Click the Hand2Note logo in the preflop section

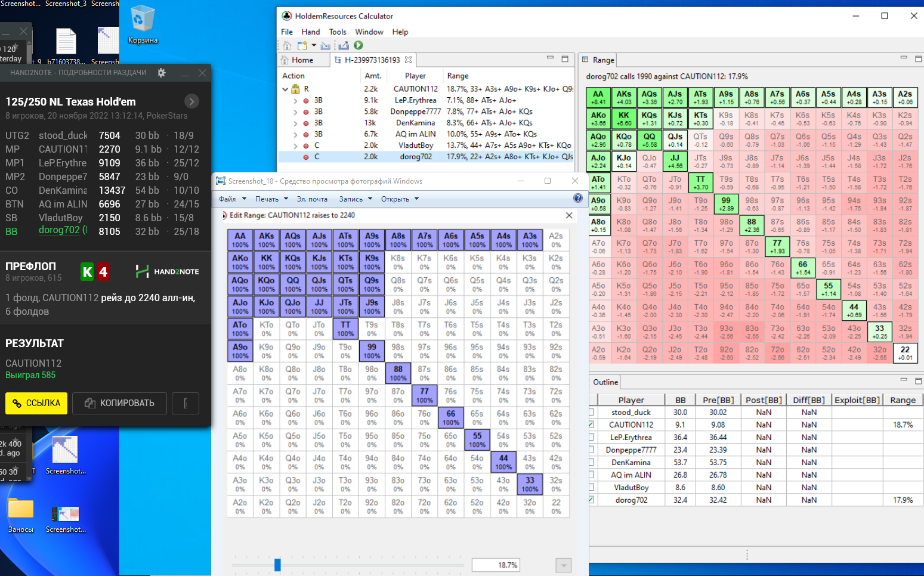[x=168, y=271]
